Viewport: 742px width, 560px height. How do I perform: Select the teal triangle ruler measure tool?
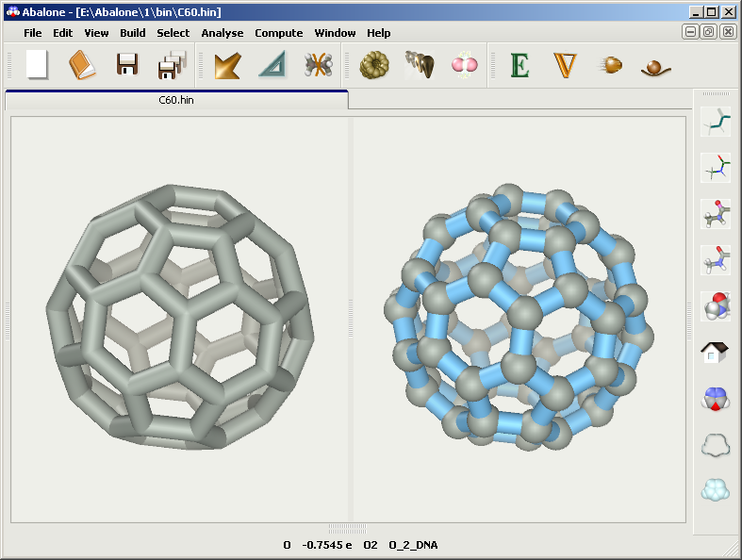tap(273, 65)
